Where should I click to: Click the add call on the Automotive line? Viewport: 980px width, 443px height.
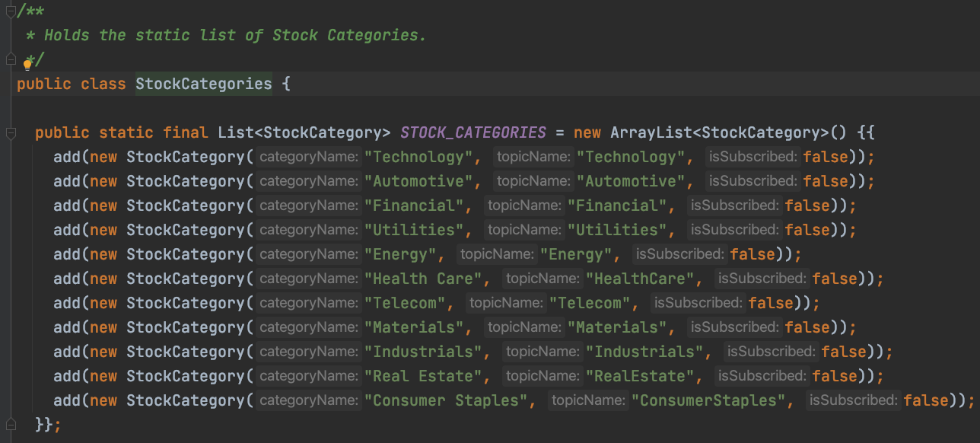pyautogui.click(x=66, y=181)
